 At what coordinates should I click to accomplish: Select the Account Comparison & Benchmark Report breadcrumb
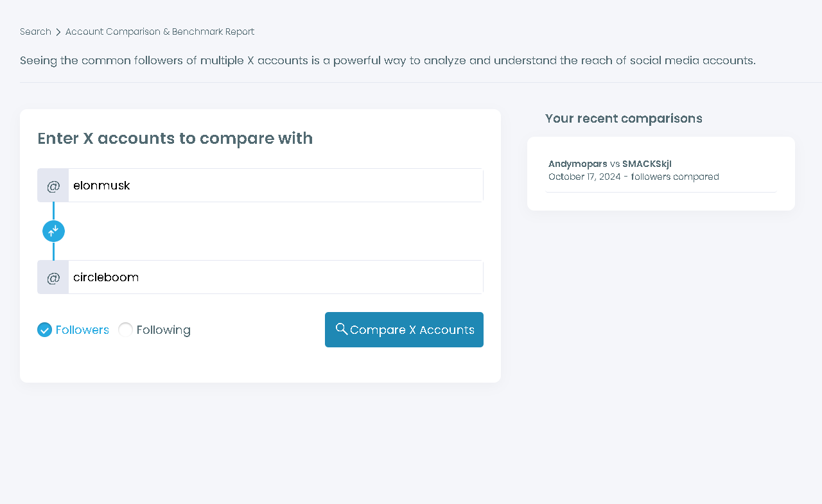coord(159,31)
